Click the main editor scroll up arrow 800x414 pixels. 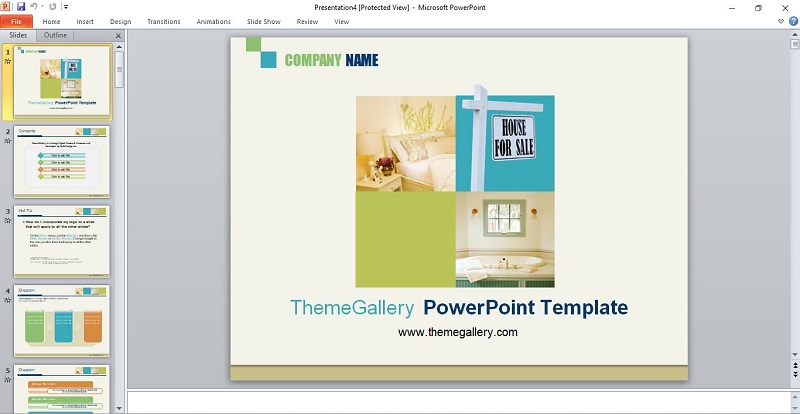(x=795, y=35)
